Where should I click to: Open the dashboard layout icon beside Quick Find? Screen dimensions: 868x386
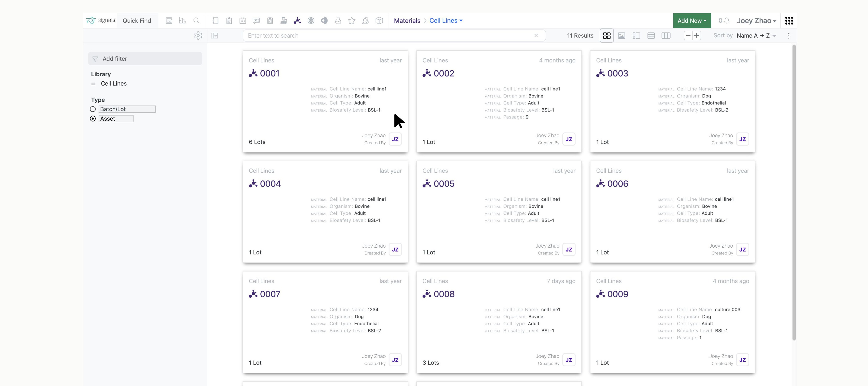point(169,21)
